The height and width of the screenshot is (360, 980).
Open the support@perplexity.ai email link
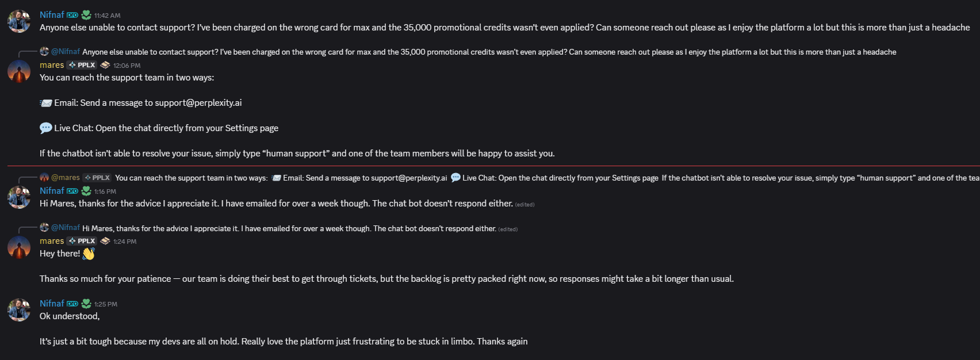[198, 103]
